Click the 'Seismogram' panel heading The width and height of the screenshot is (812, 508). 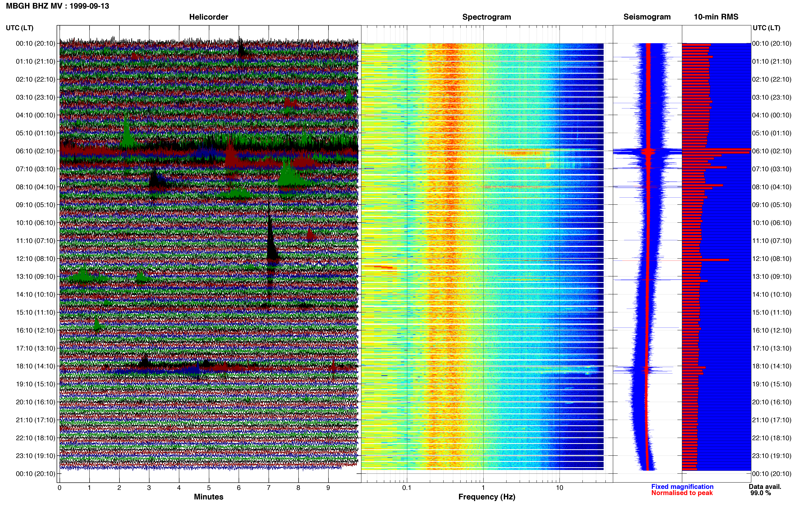647,17
